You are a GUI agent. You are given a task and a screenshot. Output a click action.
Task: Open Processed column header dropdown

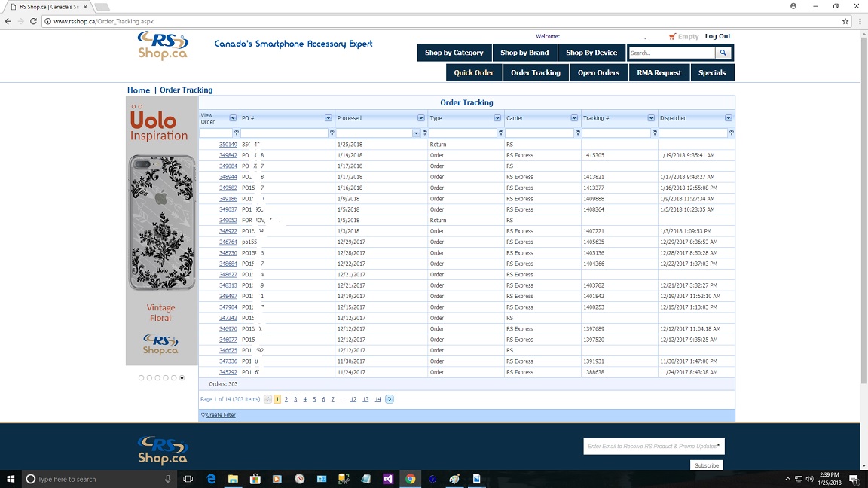(420, 117)
